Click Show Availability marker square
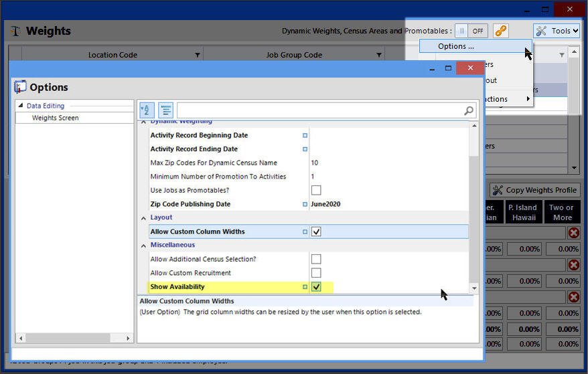 coord(305,287)
